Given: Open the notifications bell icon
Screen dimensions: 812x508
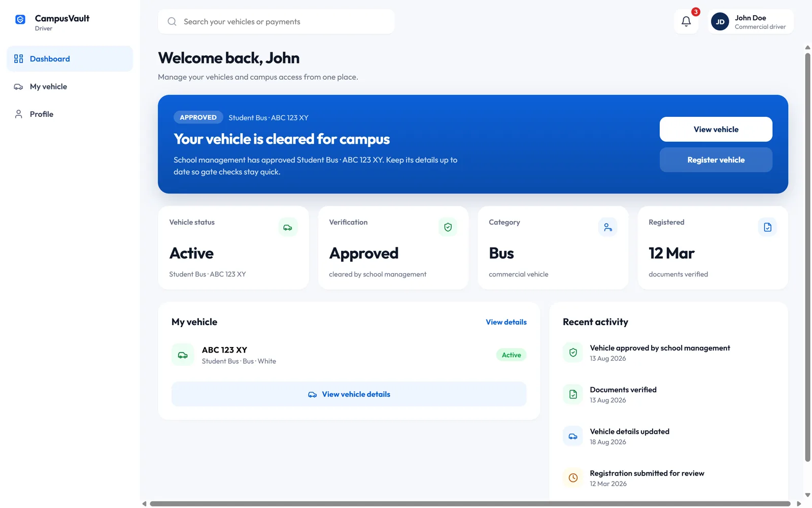Looking at the screenshot, I should click(686, 21).
